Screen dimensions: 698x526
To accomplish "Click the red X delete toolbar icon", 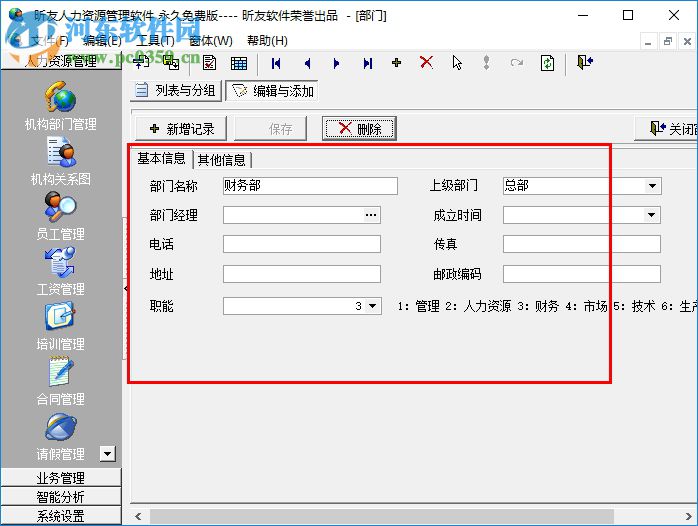I will click(x=426, y=62).
